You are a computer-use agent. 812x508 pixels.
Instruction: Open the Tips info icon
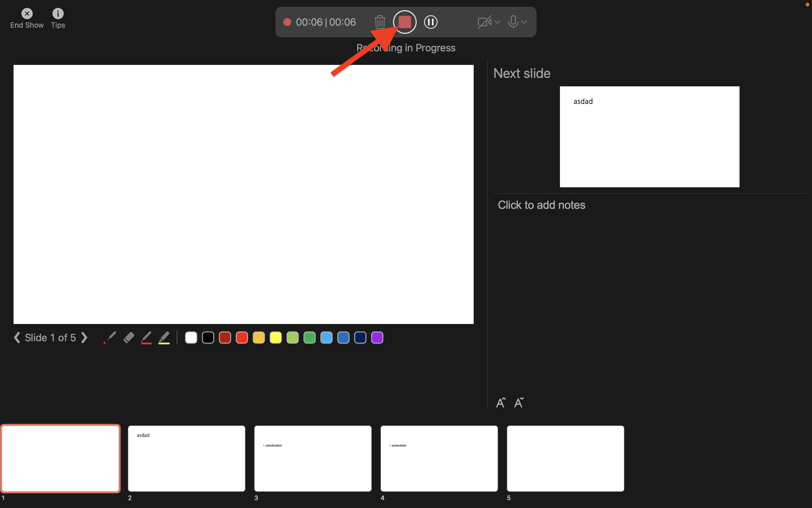click(58, 14)
